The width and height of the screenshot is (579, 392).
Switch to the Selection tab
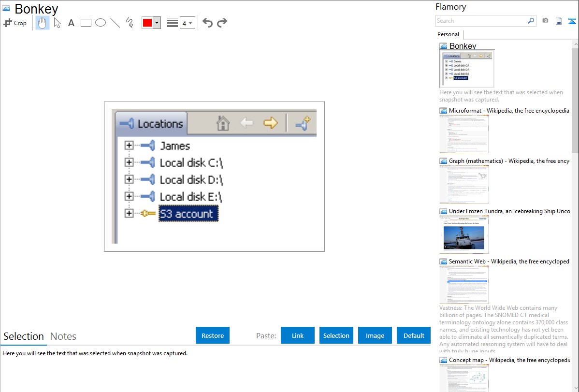[24, 336]
